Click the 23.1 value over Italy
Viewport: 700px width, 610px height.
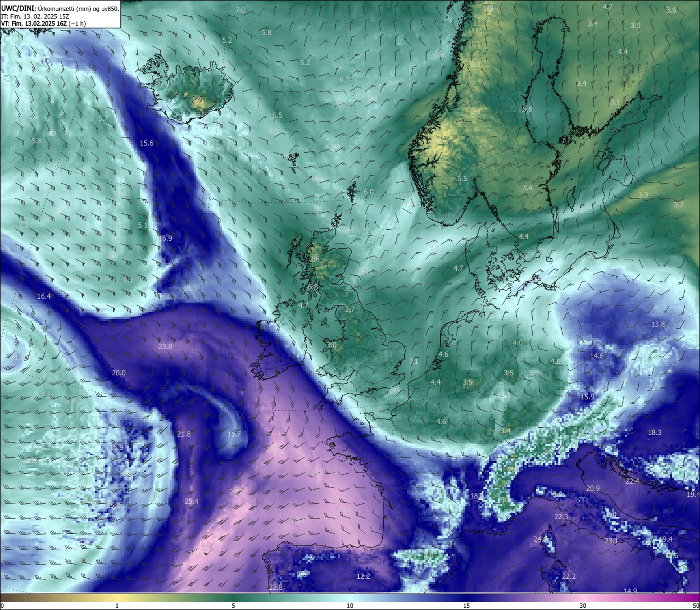point(611,541)
